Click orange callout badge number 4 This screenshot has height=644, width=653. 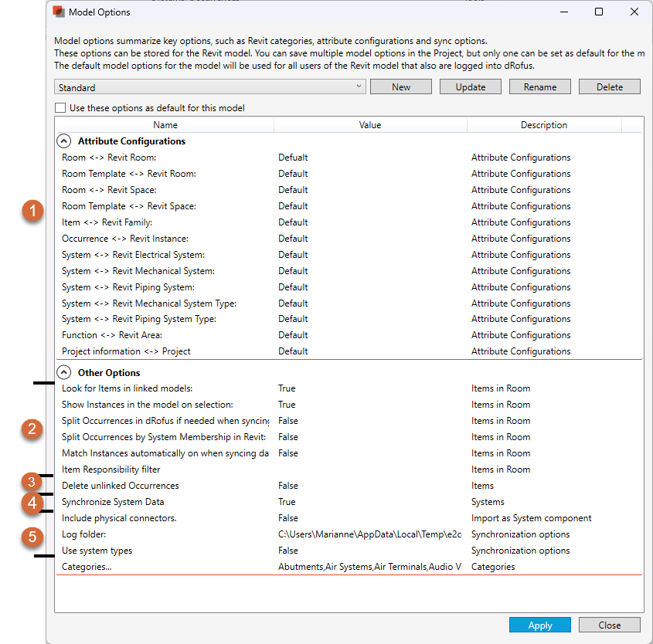pyautogui.click(x=32, y=503)
